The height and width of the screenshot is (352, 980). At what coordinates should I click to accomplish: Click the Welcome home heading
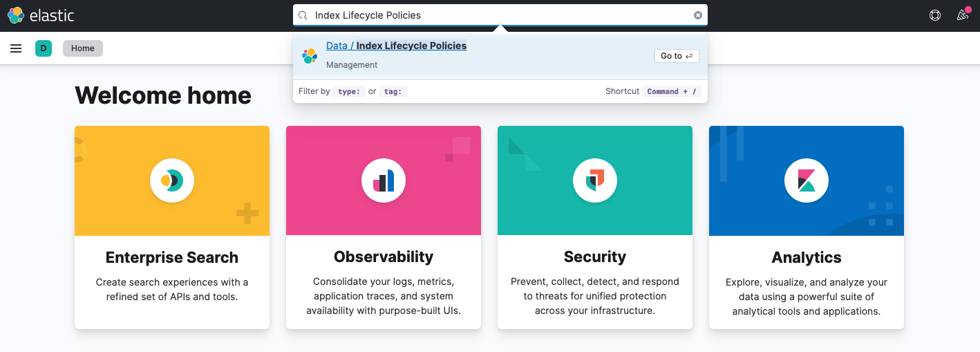[163, 95]
